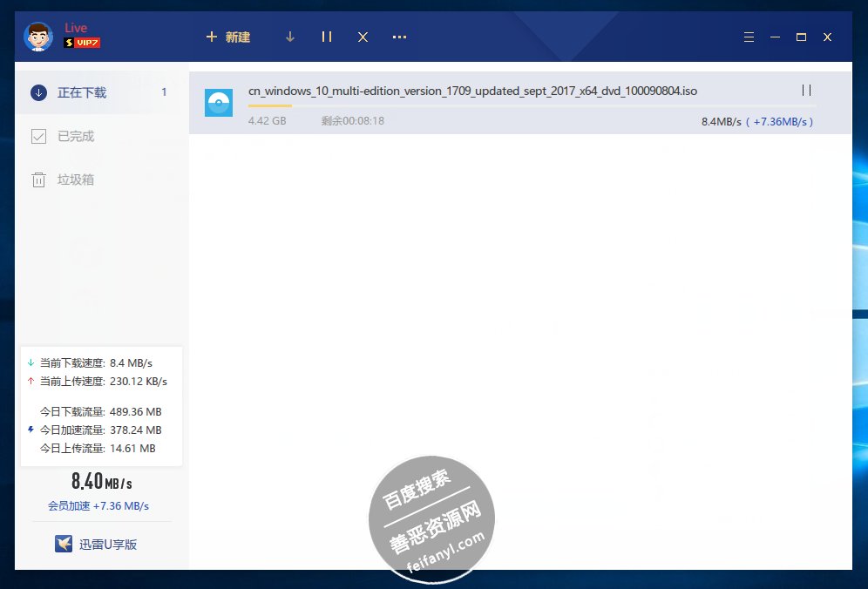Select the cn_windows_10 ISO file name

[472, 91]
